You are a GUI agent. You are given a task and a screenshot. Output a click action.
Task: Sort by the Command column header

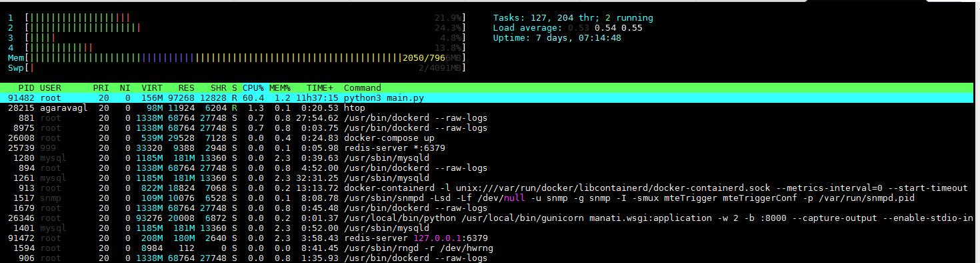point(363,88)
